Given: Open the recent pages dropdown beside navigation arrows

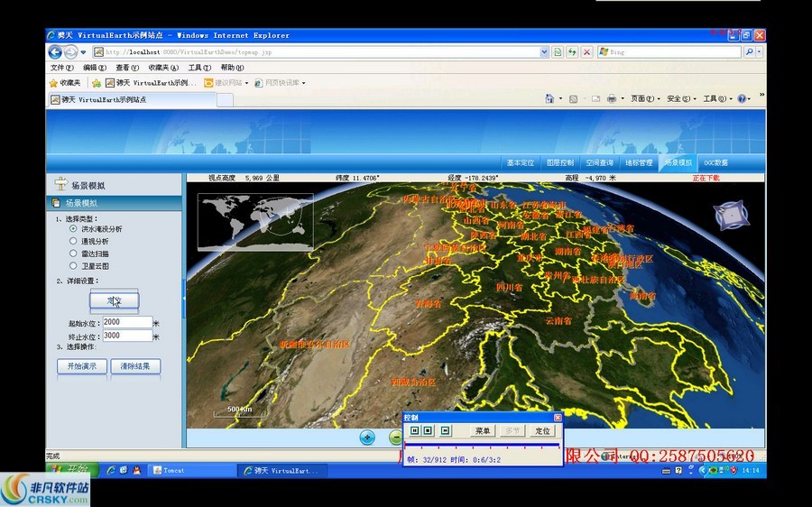Looking at the screenshot, I should coord(83,52).
